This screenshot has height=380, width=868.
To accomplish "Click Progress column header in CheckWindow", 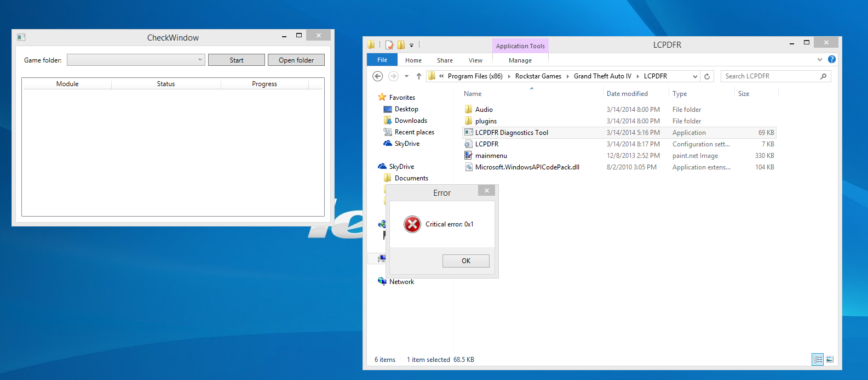I will click(x=265, y=84).
